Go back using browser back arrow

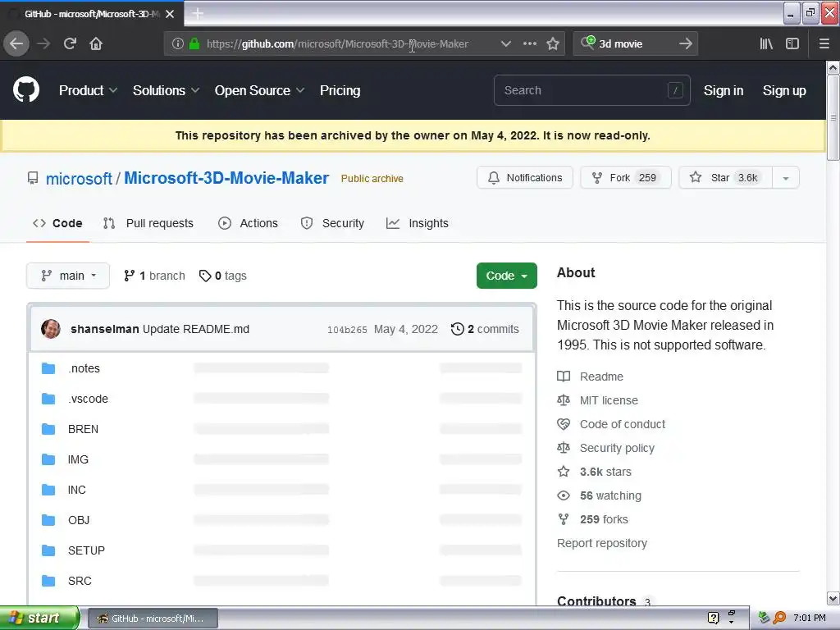[x=16, y=43]
